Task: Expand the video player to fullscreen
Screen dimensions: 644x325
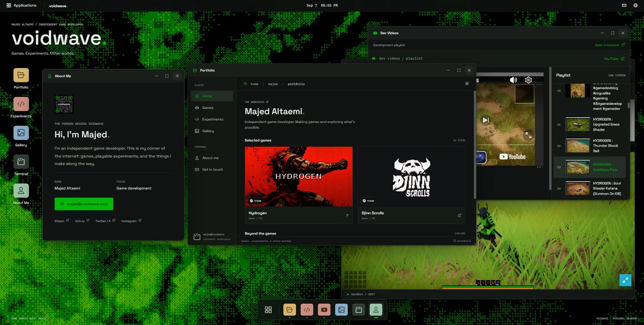Action: [x=529, y=136]
